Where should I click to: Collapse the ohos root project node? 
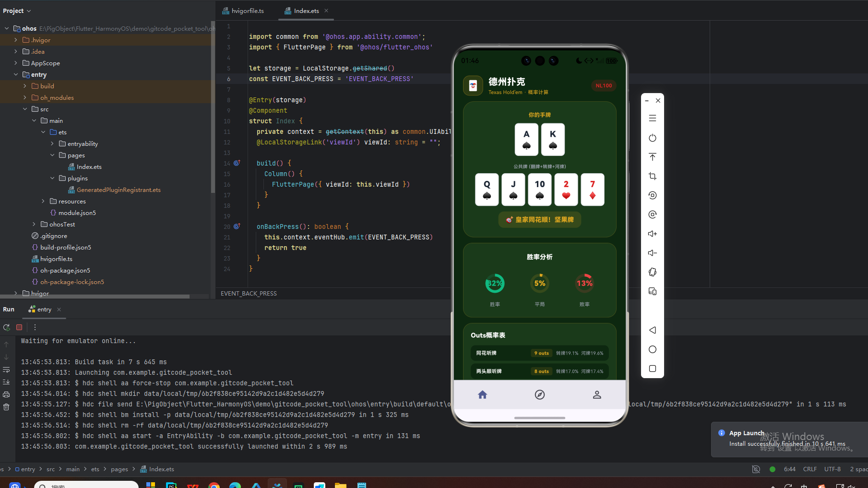pos(7,28)
